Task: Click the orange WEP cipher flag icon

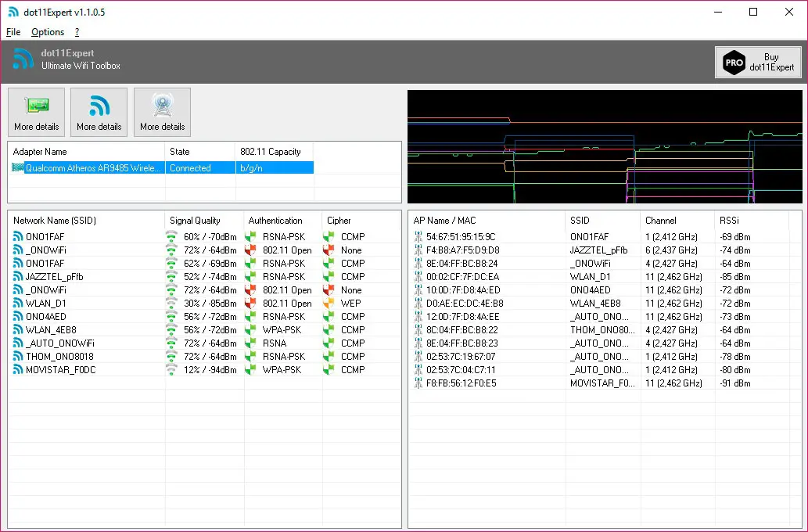Action: tap(330, 304)
